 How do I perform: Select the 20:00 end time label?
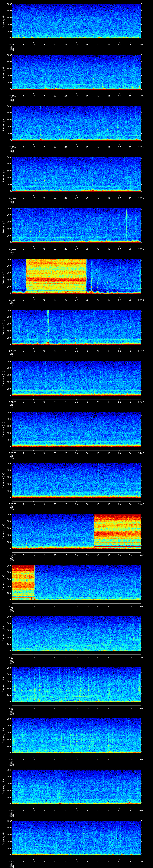click(x=141, y=300)
